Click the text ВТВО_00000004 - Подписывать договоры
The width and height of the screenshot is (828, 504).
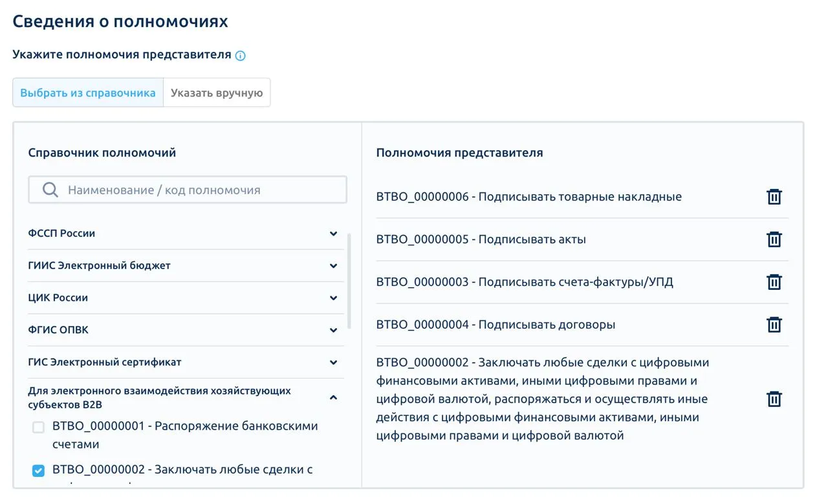(x=496, y=325)
